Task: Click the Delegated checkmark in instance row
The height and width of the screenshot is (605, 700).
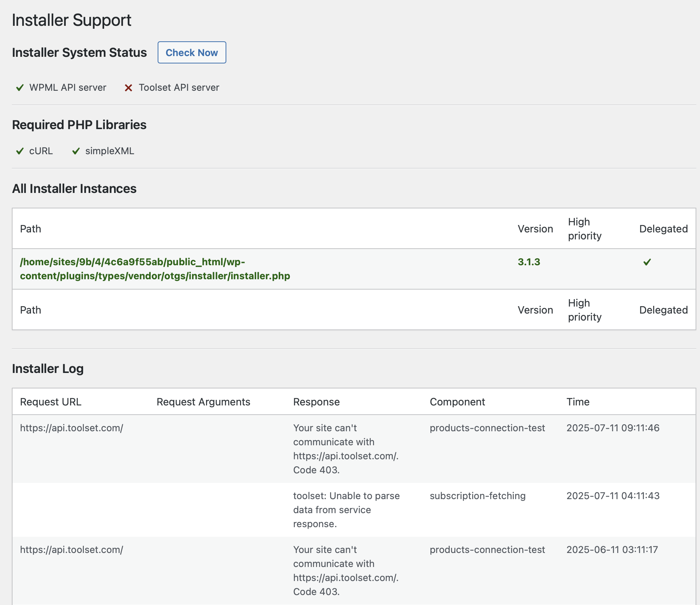Action: click(x=647, y=262)
